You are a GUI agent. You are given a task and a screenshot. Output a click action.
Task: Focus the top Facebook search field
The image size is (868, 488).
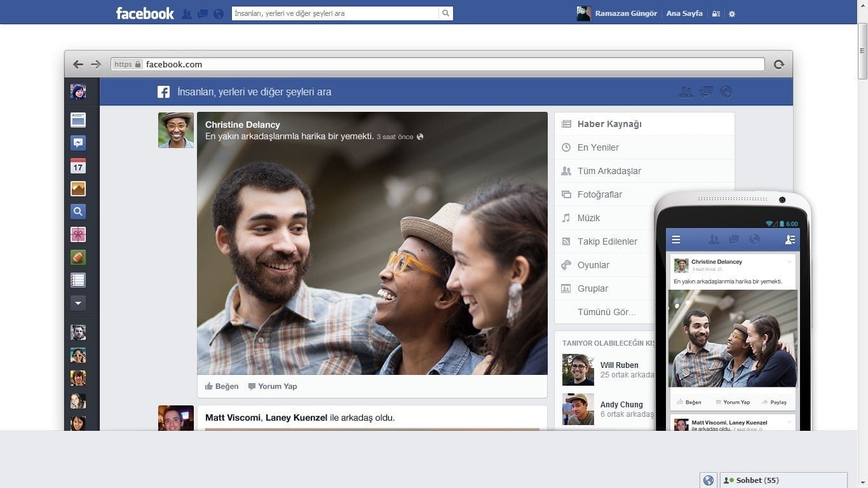(335, 13)
